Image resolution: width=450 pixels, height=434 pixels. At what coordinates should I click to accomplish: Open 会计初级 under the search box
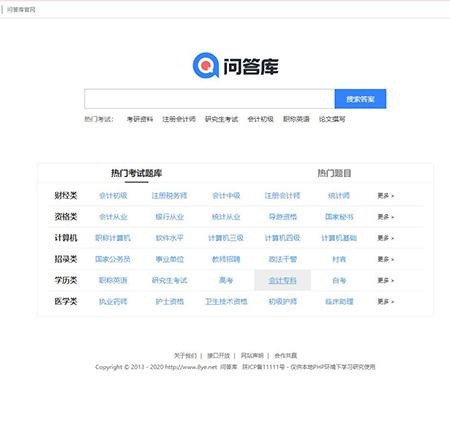point(260,119)
